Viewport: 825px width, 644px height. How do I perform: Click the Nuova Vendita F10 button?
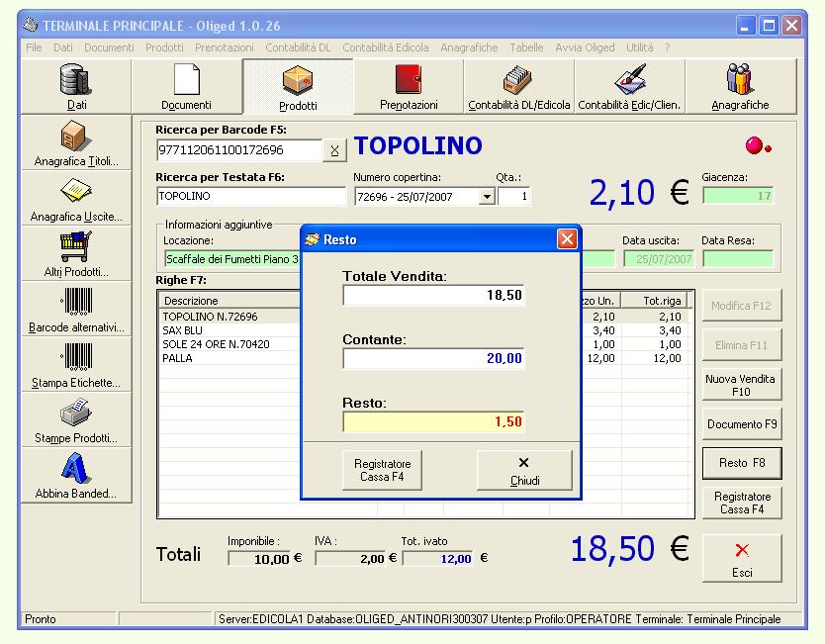pos(742,385)
